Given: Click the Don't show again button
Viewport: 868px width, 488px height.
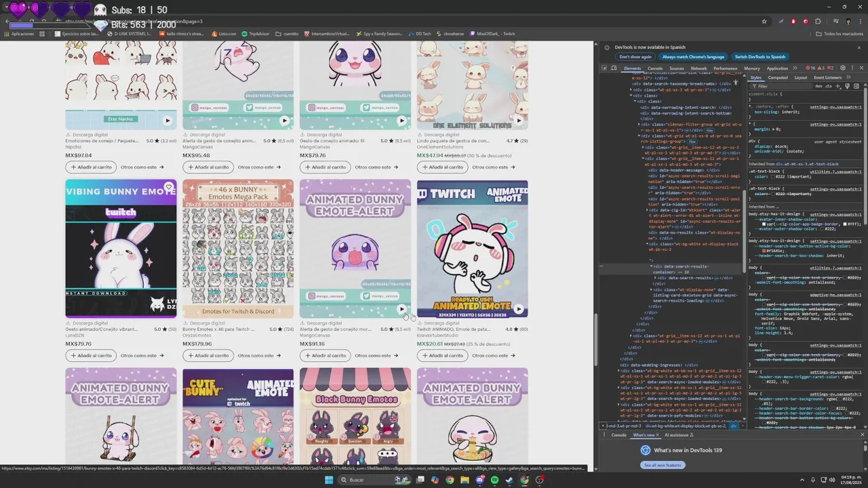Looking at the screenshot, I should pos(635,57).
